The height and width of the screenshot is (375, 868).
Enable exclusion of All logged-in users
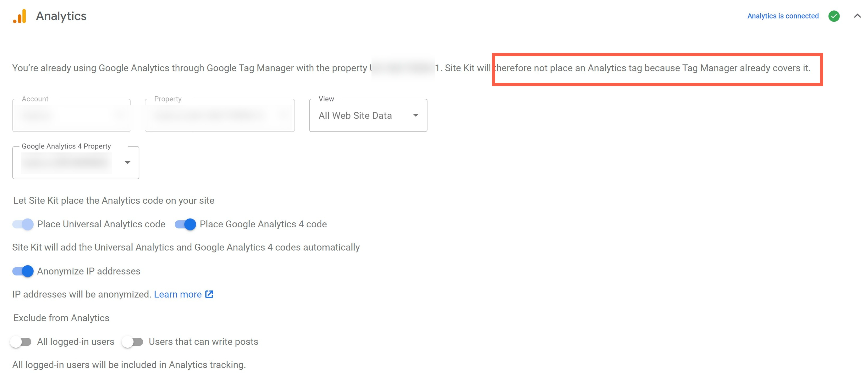click(x=21, y=342)
